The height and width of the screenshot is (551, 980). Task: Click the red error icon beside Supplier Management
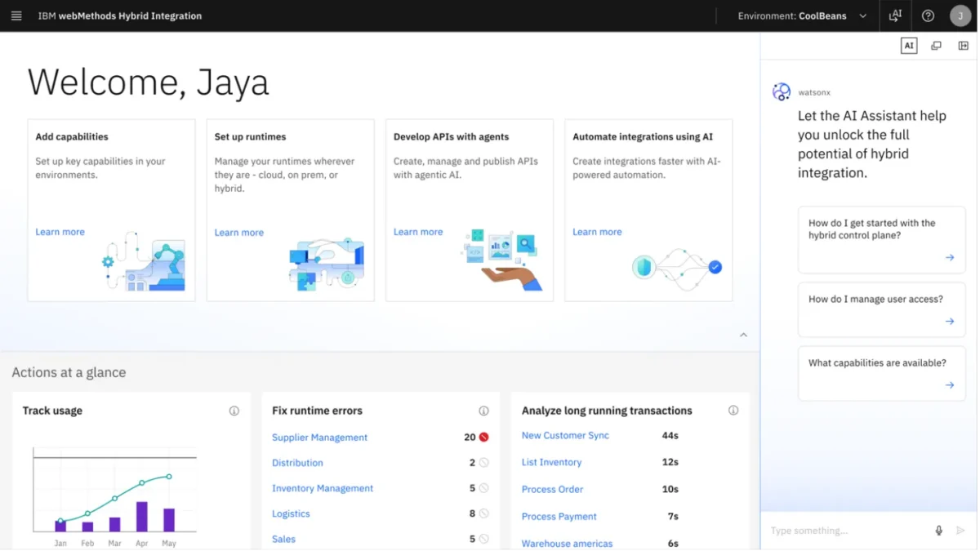point(483,438)
